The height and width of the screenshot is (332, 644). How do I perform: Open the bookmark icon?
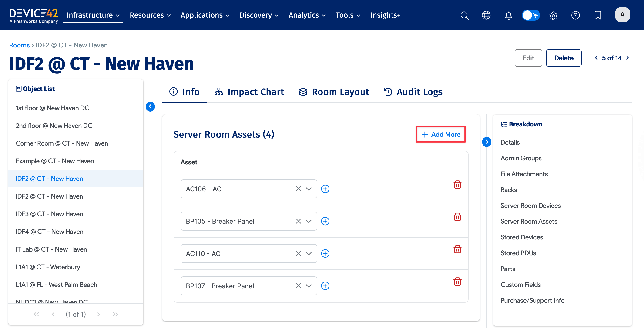(597, 15)
